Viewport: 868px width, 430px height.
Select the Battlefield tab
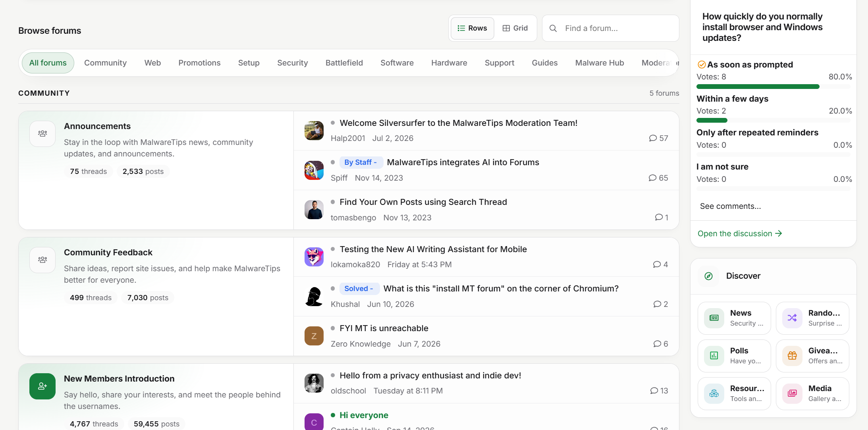(x=344, y=63)
